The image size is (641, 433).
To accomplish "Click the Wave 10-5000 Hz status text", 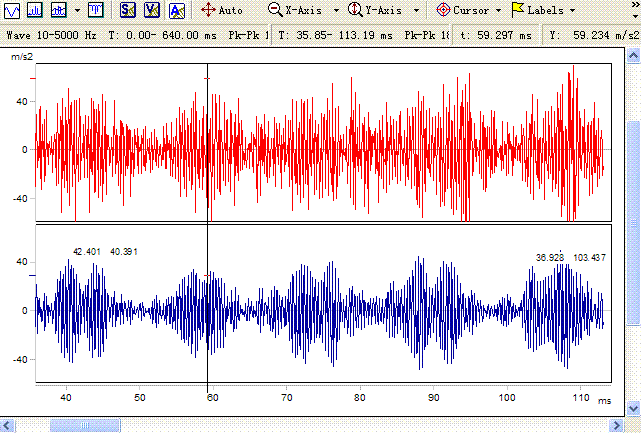I will click(x=52, y=36).
